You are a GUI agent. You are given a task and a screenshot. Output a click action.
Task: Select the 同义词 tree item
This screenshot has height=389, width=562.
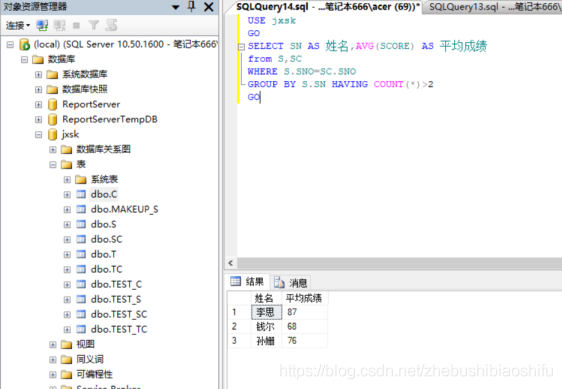pos(90,360)
